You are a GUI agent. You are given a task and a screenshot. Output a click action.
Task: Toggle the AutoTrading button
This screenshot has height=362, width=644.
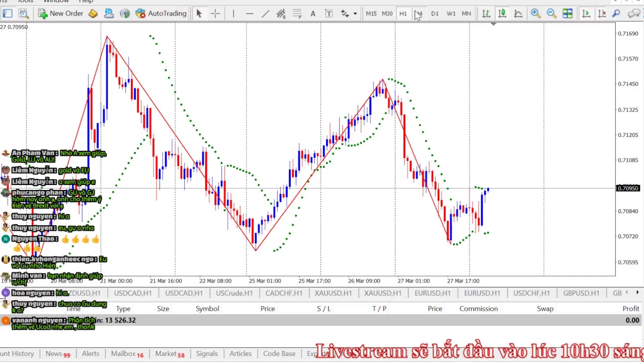coord(161,14)
